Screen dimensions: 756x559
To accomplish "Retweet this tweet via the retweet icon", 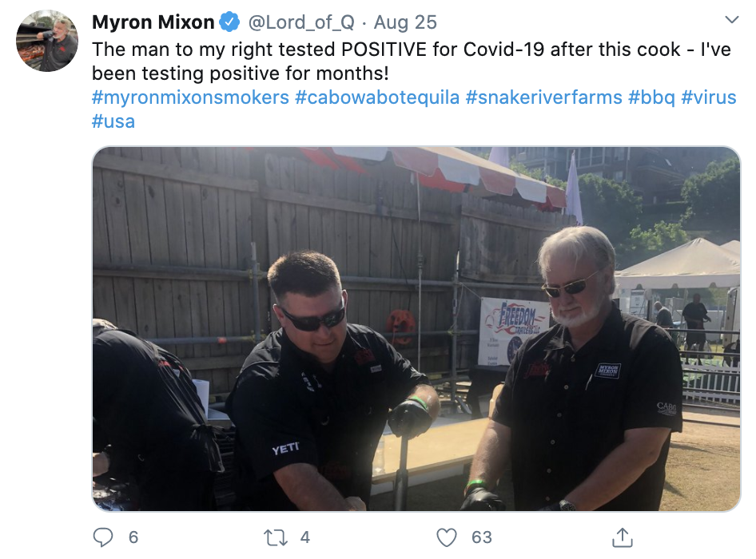I will coord(276,537).
